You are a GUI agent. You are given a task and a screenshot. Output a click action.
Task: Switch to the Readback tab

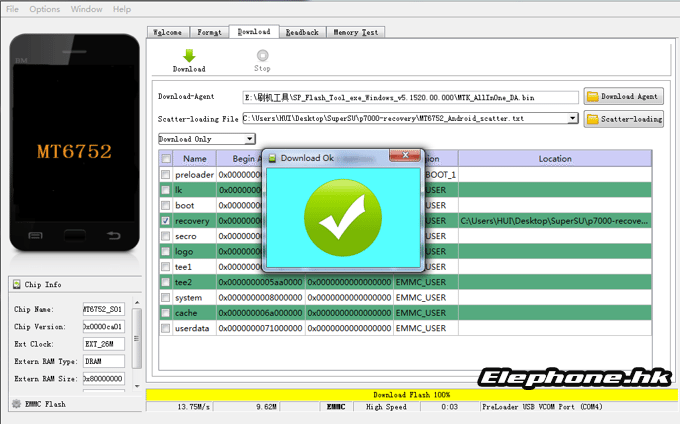click(x=301, y=32)
